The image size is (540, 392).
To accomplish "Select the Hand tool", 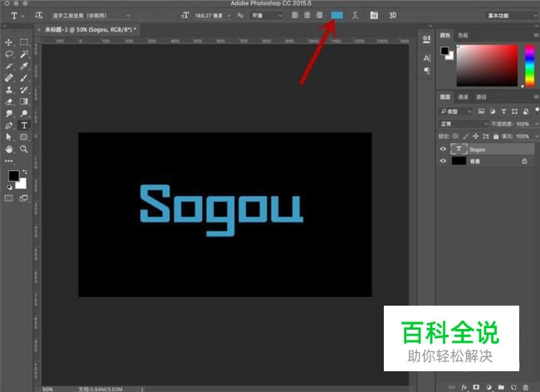I will 8,149.
